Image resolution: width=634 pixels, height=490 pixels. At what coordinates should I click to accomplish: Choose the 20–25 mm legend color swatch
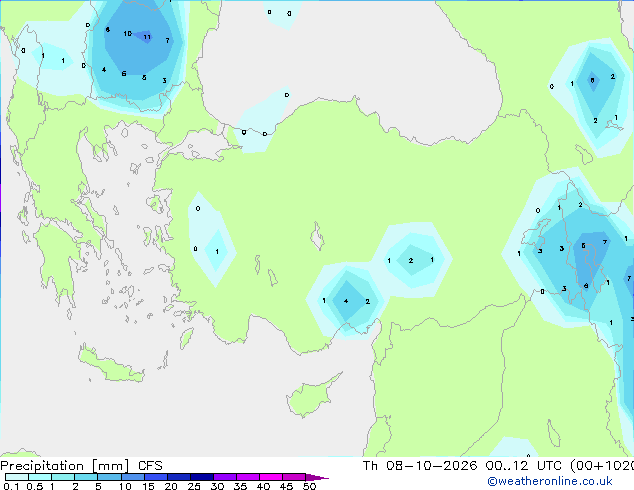tap(178, 477)
